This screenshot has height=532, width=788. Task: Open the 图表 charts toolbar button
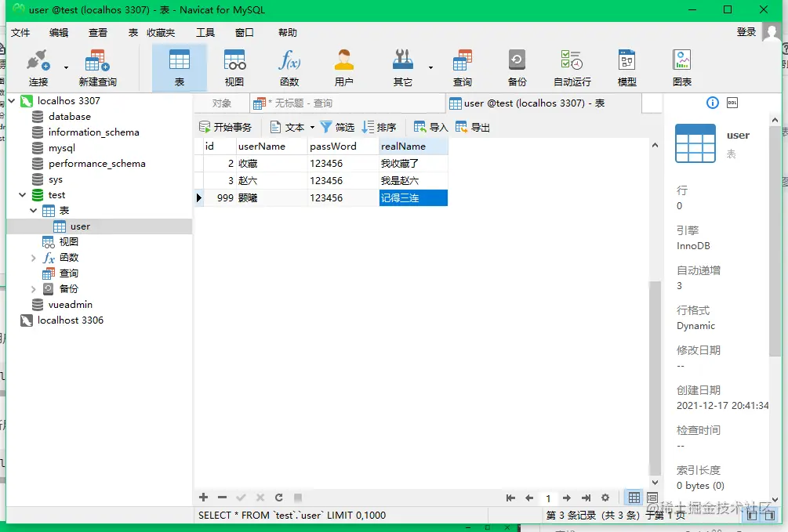pyautogui.click(x=682, y=68)
